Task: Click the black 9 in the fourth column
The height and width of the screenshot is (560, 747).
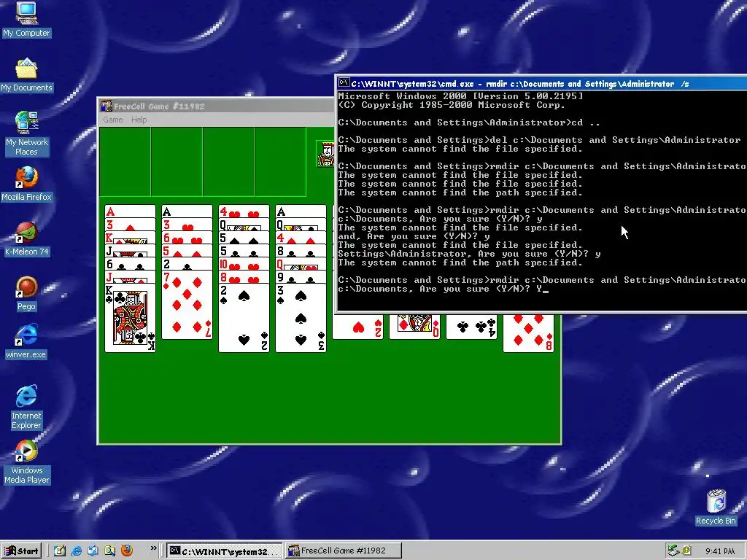Action: [x=301, y=278]
